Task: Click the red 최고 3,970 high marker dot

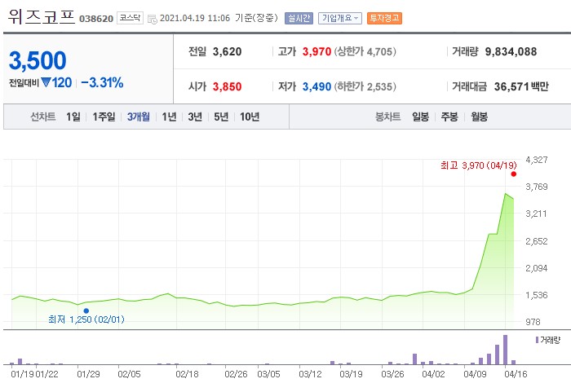Action: [x=513, y=174]
